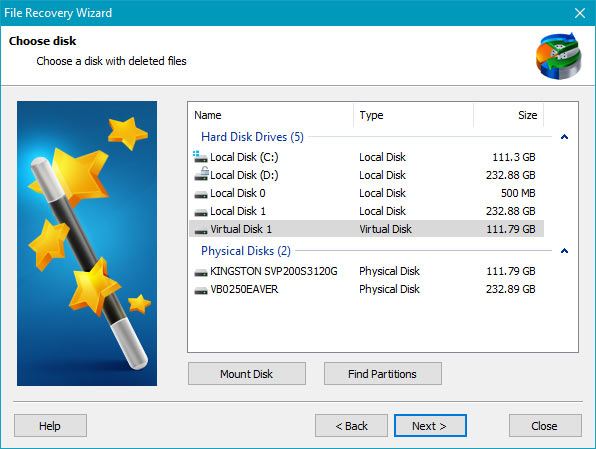596x449 pixels.
Task: Go to the Next wizard step
Action: click(430, 425)
